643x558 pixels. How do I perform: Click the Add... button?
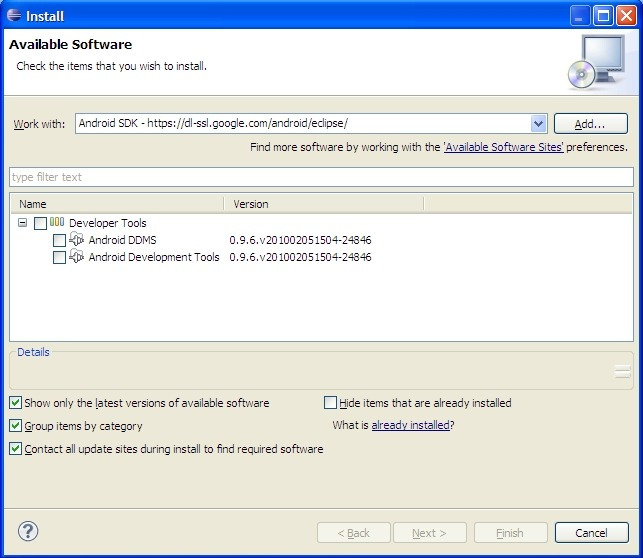tap(591, 124)
